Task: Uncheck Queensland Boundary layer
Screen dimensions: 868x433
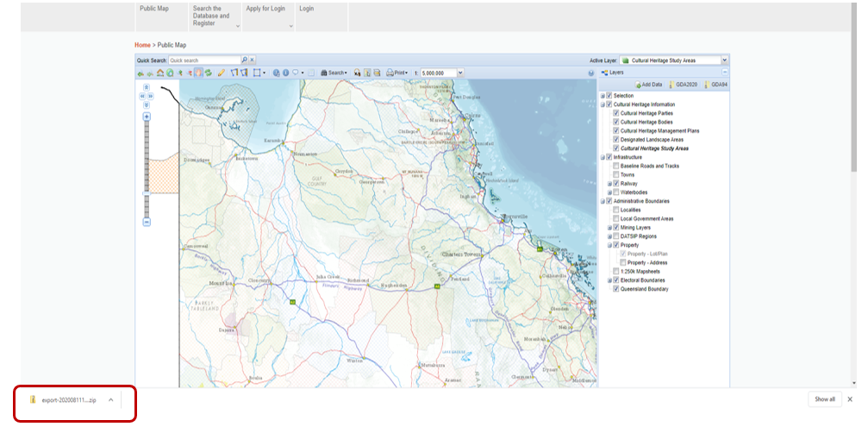Action: click(616, 289)
